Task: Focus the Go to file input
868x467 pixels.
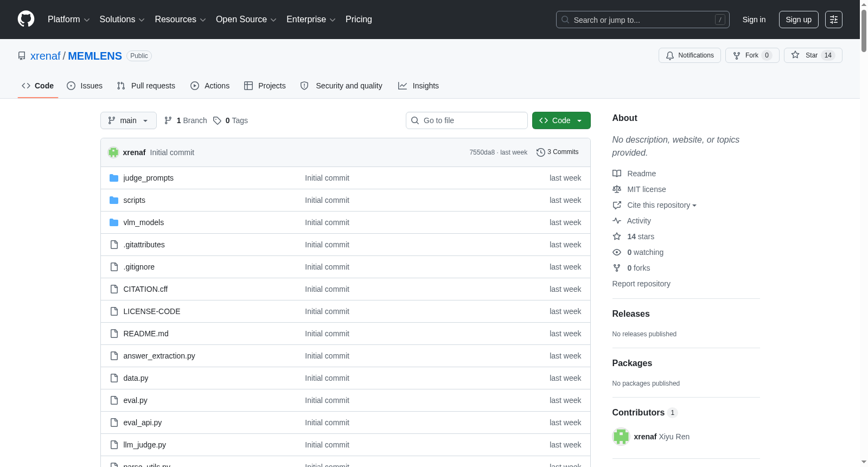Action: coord(467,120)
